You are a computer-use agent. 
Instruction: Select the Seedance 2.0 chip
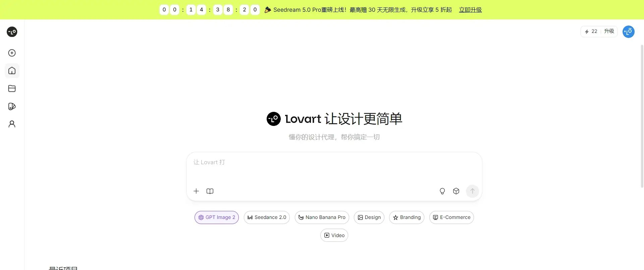tap(267, 217)
